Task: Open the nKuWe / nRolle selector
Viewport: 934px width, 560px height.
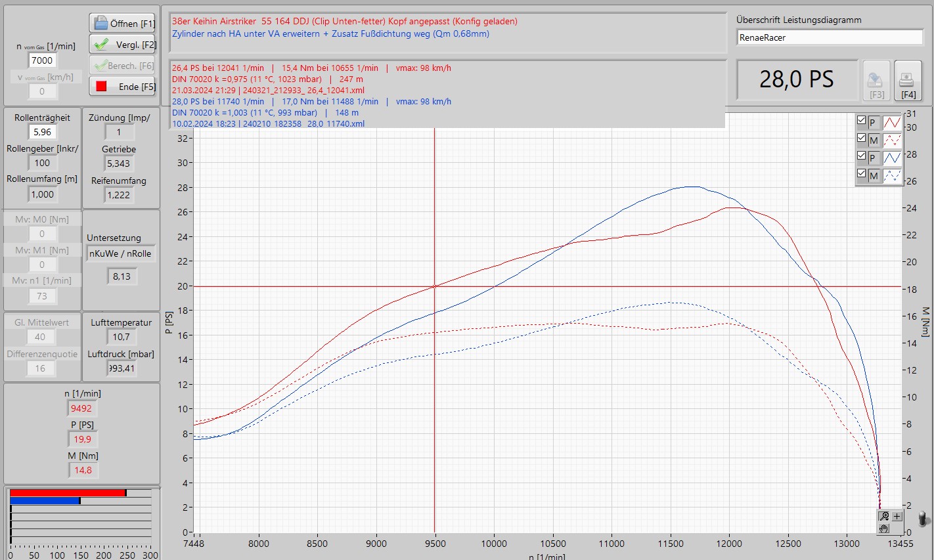Action: (120, 253)
